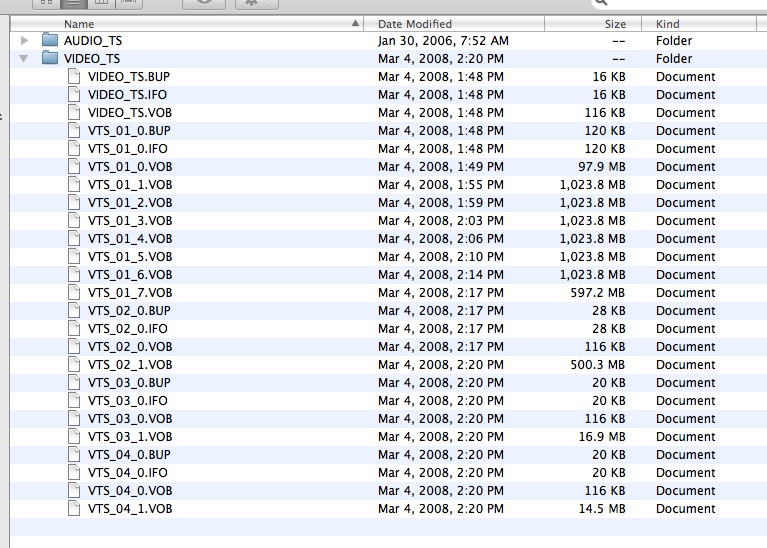Click the document icon of VTS_01_6.VOB

click(74, 274)
